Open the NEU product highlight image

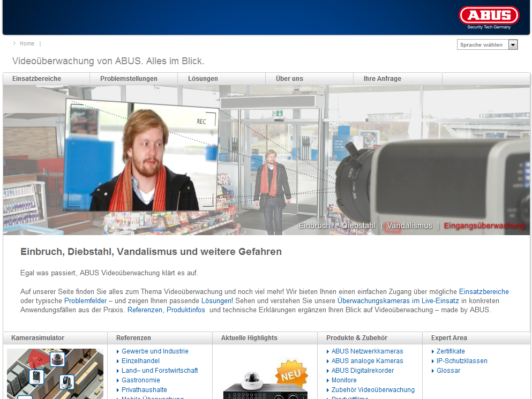[265, 379]
